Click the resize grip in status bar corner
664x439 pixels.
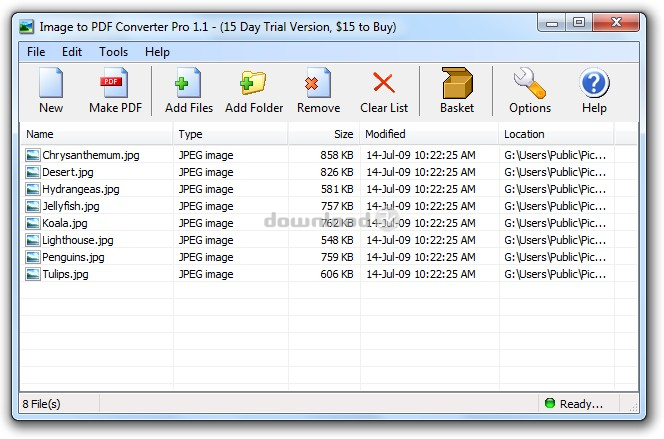(x=633, y=407)
